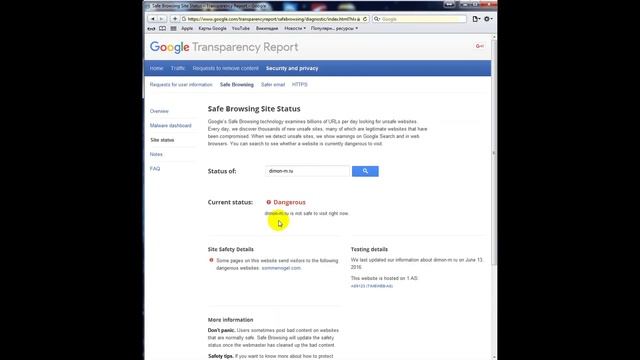Open Requests for user information subtab
The width and height of the screenshot is (640, 360).
181,84
